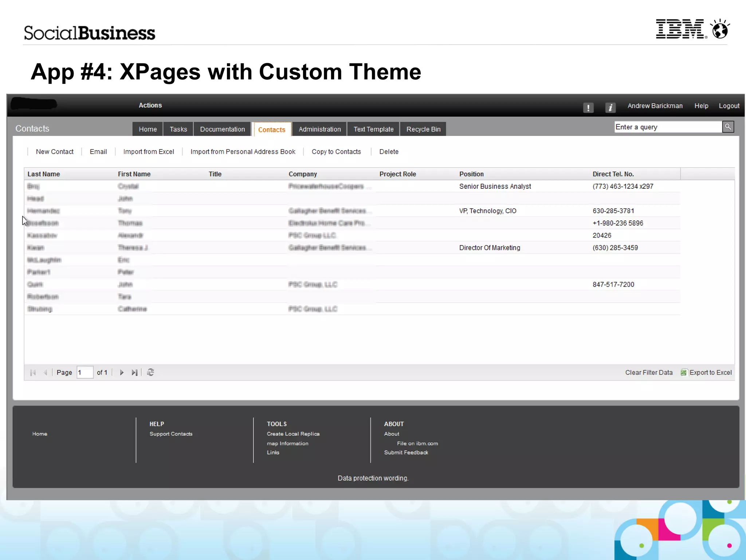746x560 pixels.
Task: Click the About footer link
Action: (x=392, y=434)
